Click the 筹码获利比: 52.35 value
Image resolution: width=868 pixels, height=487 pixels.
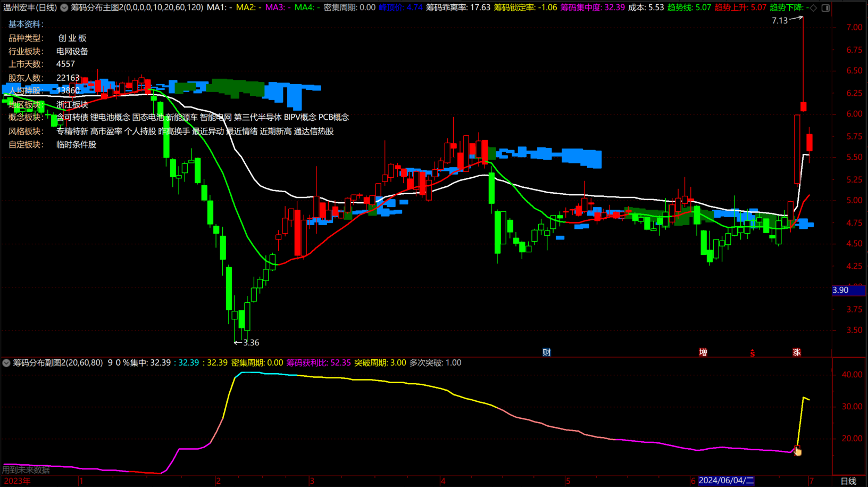pyautogui.click(x=319, y=362)
